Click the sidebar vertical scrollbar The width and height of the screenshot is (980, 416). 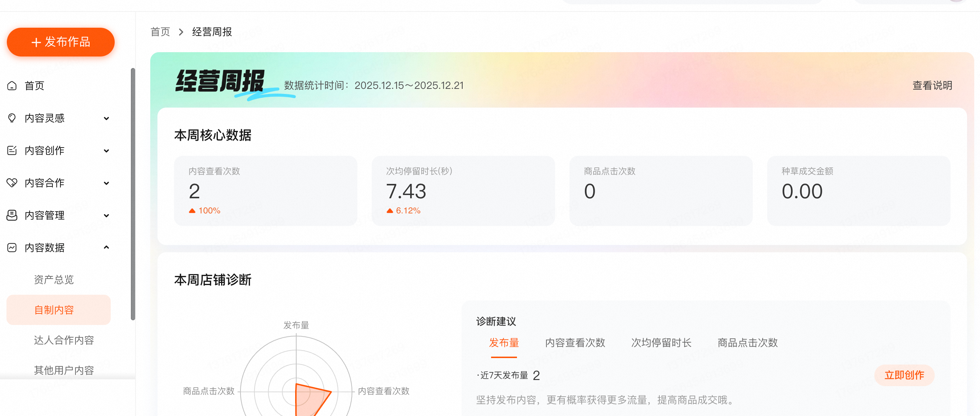pyautogui.click(x=133, y=194)
